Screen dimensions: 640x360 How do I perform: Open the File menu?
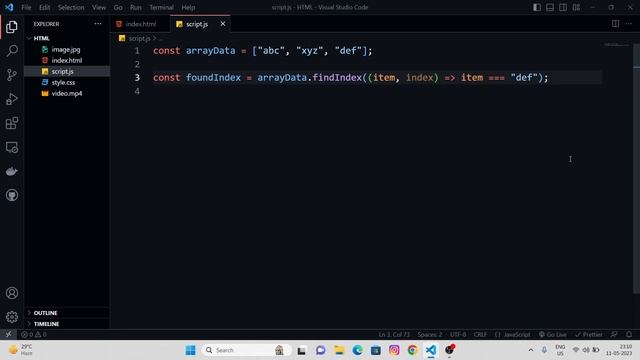point(26,7)
